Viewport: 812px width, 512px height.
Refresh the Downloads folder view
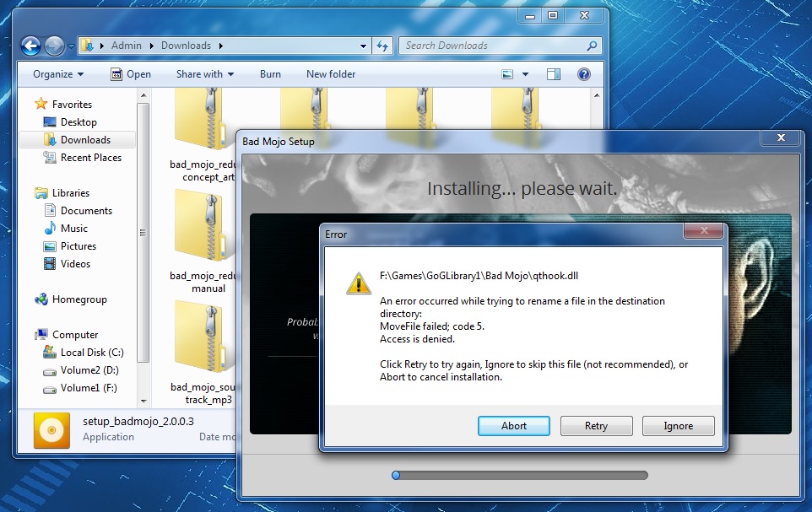click(x=382, y=46)
